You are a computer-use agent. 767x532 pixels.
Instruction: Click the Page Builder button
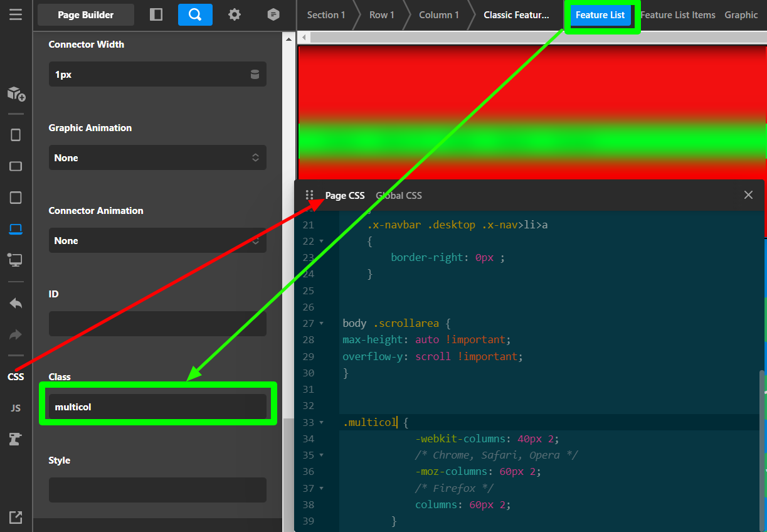(x=86, y=15)
